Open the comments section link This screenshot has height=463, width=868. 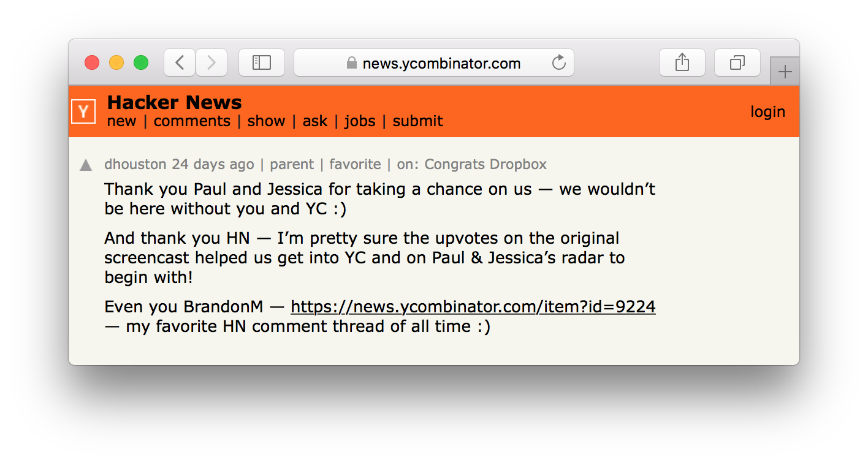coord(192,121)
